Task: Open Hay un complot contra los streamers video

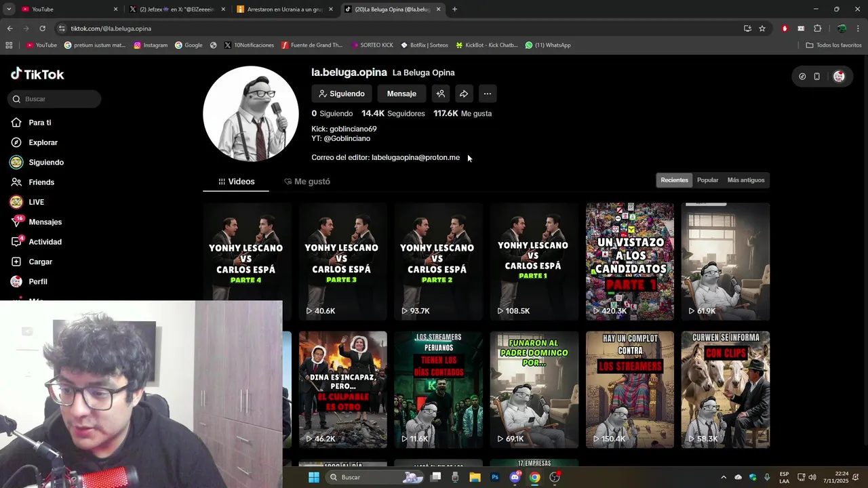Action: pyautogui.click(x=630, y=390)
